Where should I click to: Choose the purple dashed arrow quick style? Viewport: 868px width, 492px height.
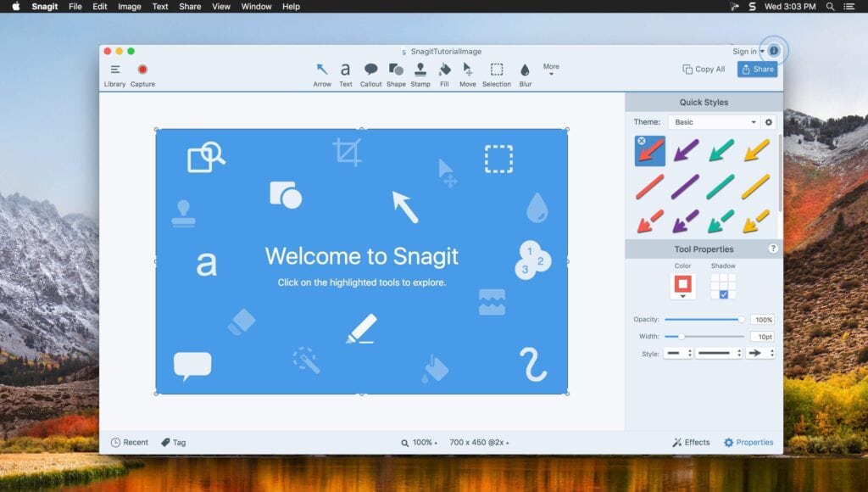[x=685, y=221]
